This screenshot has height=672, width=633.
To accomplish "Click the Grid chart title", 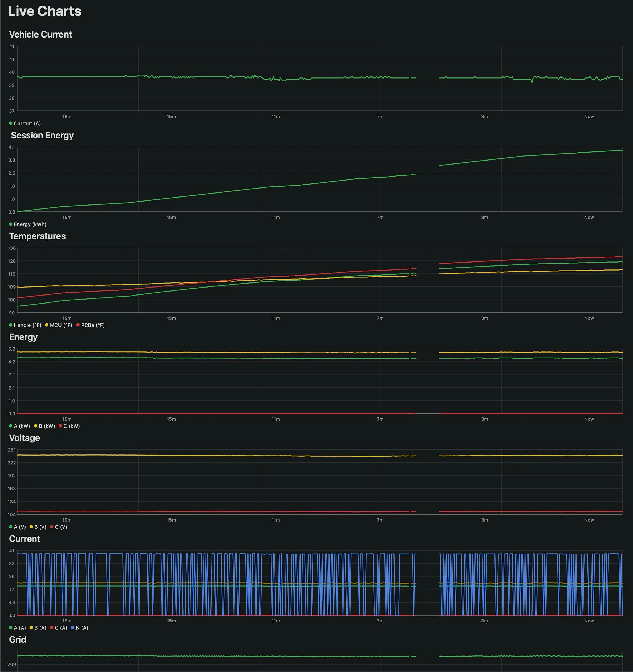I will pyautogui.click(x=18, y=639).
